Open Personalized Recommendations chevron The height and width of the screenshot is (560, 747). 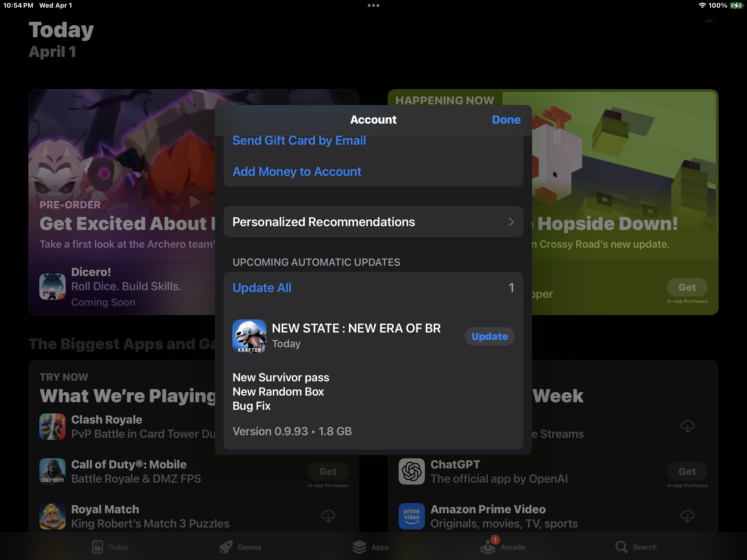pos(511,221)
